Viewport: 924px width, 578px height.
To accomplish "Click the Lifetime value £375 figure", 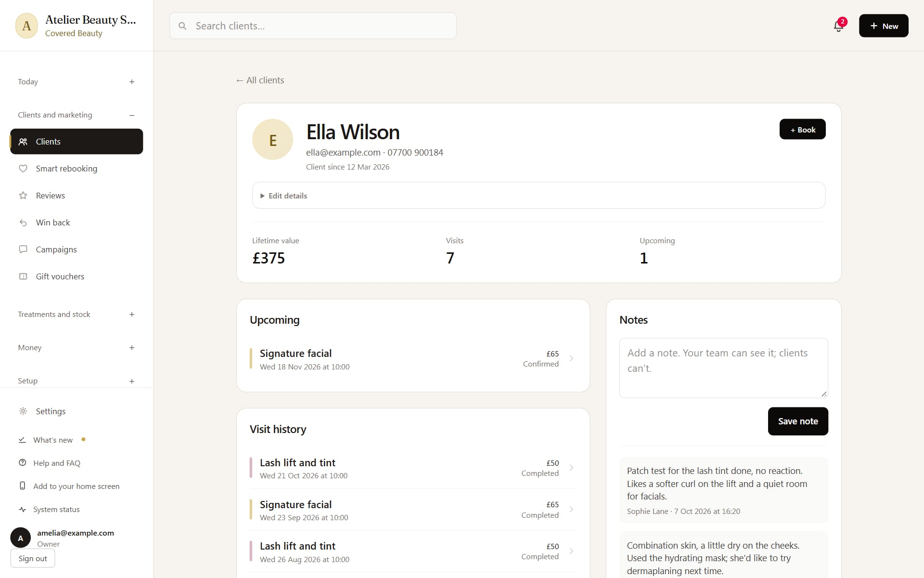I will [269, 258].
